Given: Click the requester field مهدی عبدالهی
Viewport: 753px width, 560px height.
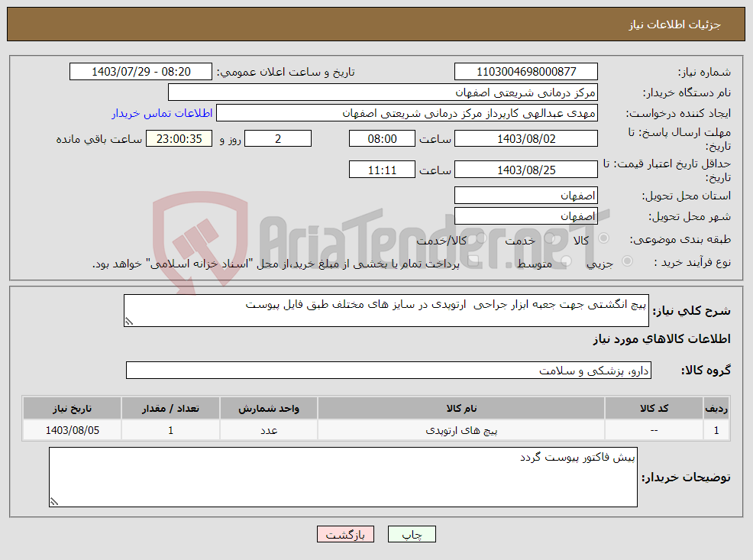Looking at the screenshot, I should point(407,113).
